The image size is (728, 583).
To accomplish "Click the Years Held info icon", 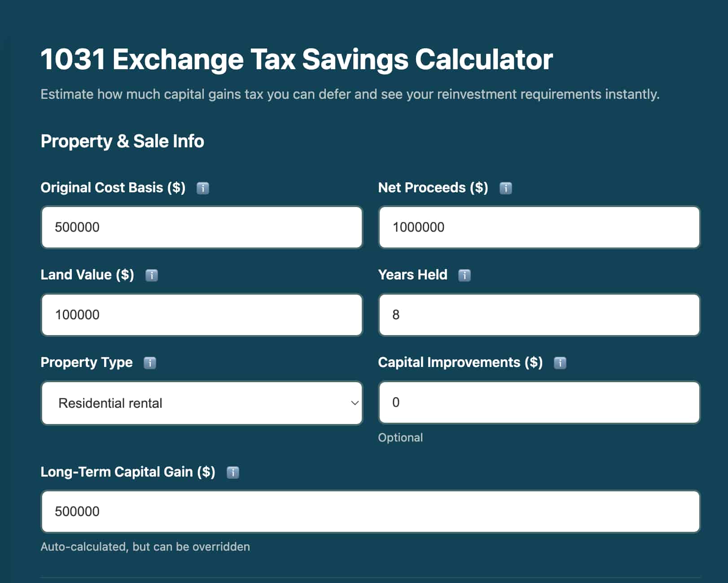I will (x=465, y=275).
